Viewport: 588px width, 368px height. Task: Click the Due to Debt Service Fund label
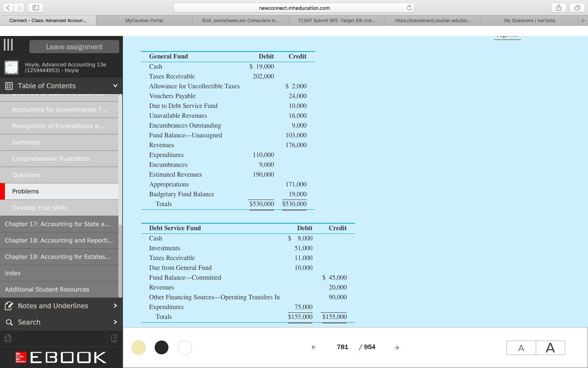(183, 106)
